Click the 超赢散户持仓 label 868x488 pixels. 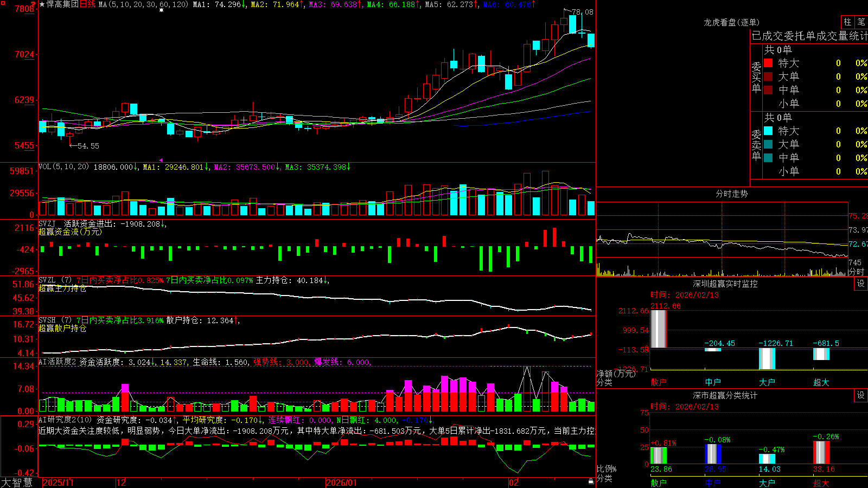[62, 328]
